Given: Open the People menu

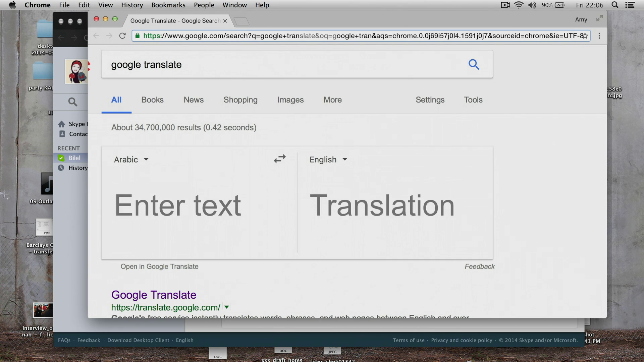Looking at the screenshot, I should tap(204, 5).
